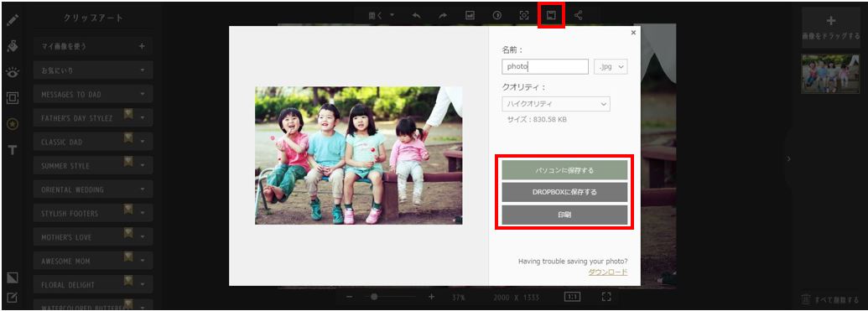Click the image preview in save dialog
Viewport: 868px width, 311px height.
(x=359, y=156)
